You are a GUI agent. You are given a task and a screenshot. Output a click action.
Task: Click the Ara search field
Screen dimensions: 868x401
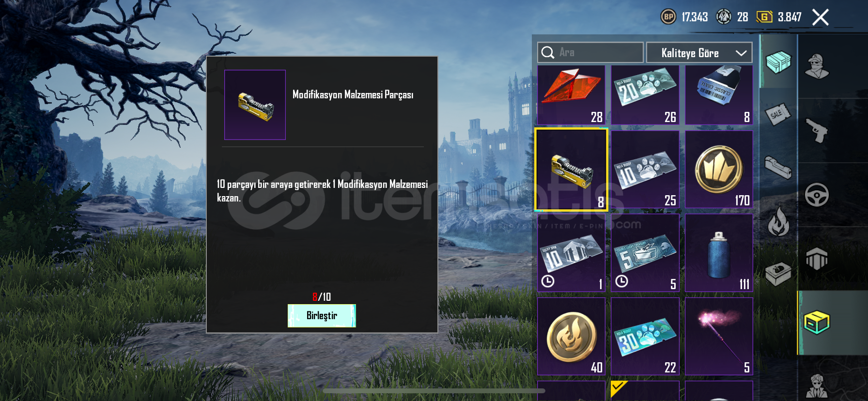tap(590, 52)
